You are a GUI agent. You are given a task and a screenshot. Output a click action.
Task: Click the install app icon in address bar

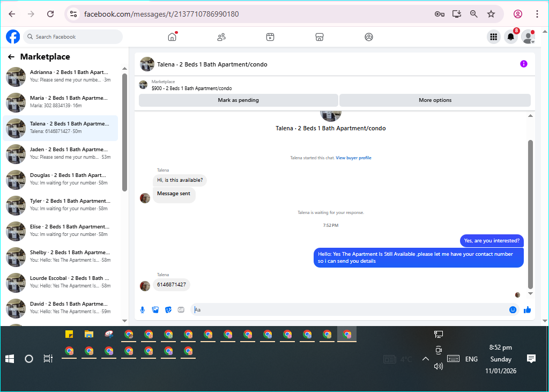click(x=457, y=14)
